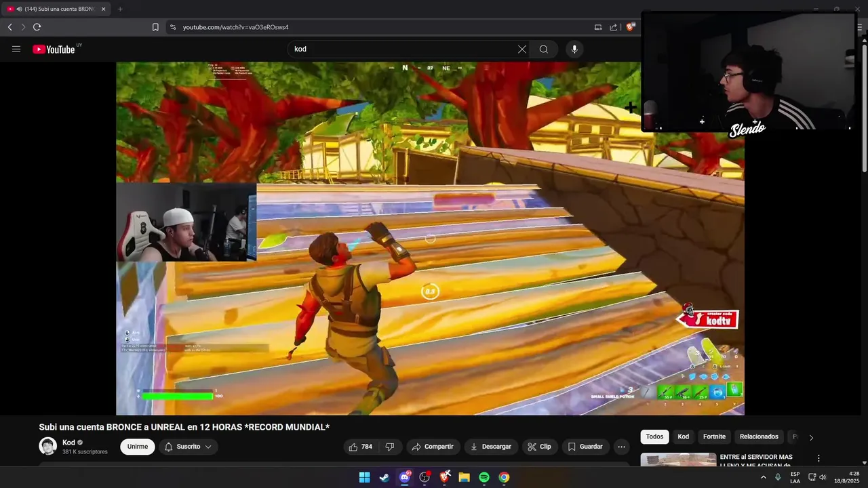Start voice search with the microphone
Screen dimensions: 868x488
click(x=574, y=49)
